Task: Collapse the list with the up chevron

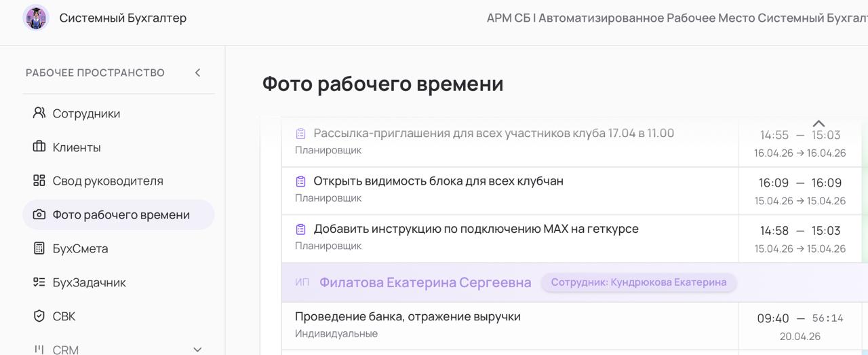Action: tap(818, 124)
